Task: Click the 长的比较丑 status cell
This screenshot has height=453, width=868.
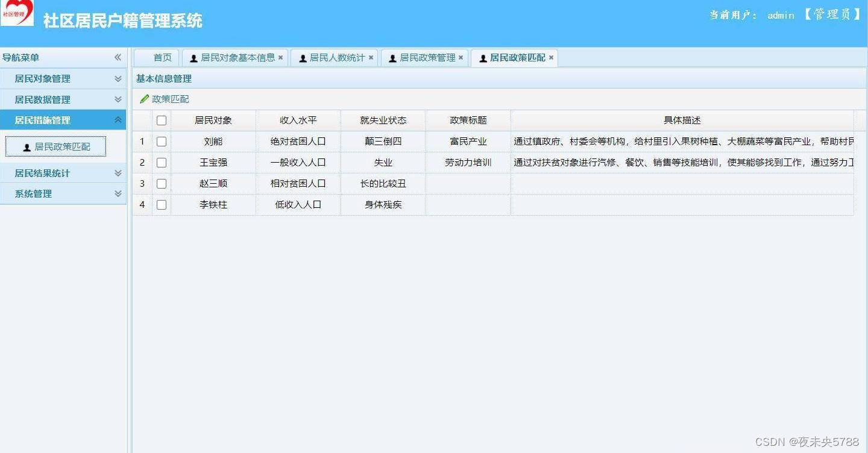Action: (x=383, y=184)
